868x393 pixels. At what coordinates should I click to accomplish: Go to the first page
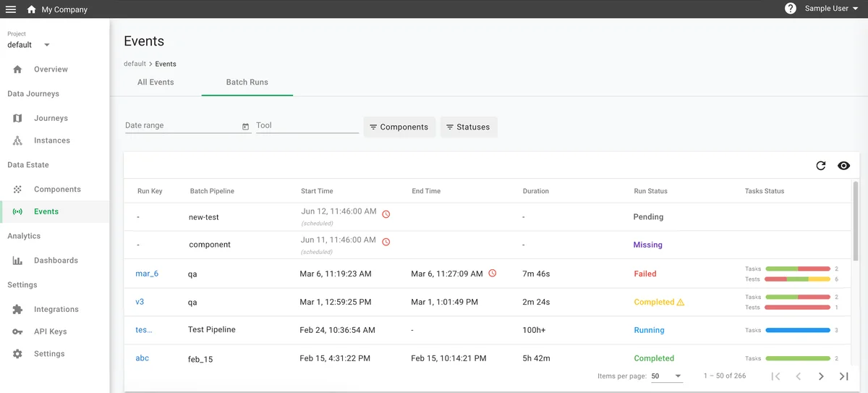775,376
